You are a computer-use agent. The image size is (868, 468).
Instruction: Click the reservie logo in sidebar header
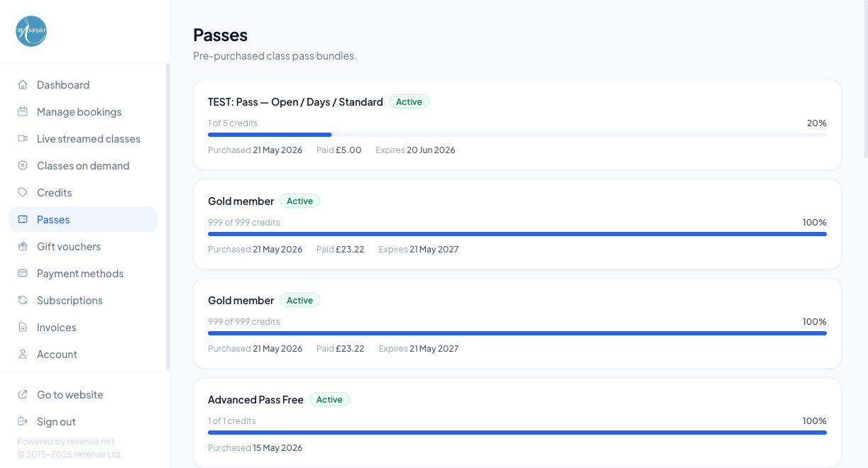tap(31, 31)
